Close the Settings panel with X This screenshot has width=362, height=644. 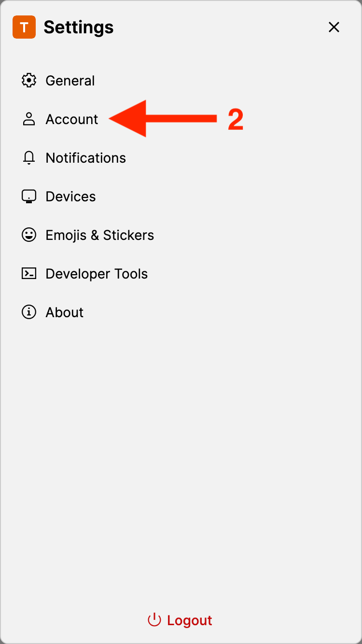click(x=334, y=27)
